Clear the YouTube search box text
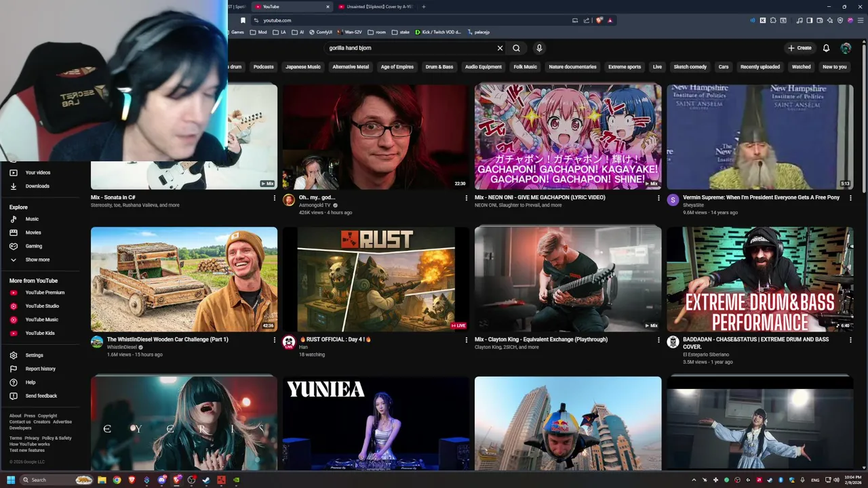The width and height of the screenshot is (868, 488). [500, 48]
